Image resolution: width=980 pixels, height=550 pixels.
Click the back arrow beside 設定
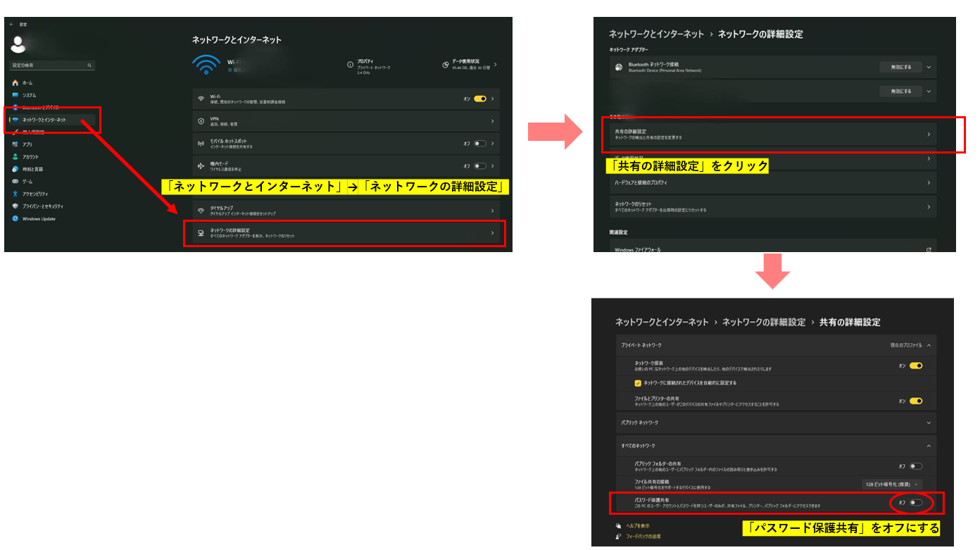click(x=11, y=25)
